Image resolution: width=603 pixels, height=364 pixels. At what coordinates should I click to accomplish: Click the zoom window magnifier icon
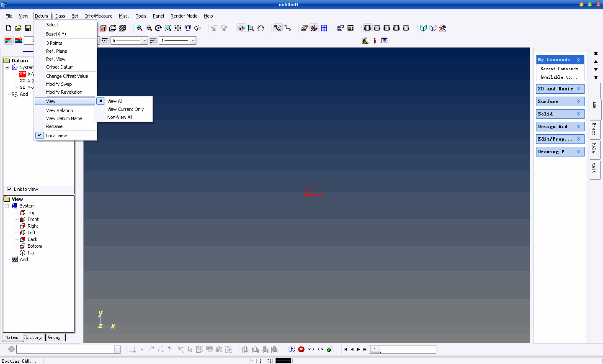click(x=168, y=28)
